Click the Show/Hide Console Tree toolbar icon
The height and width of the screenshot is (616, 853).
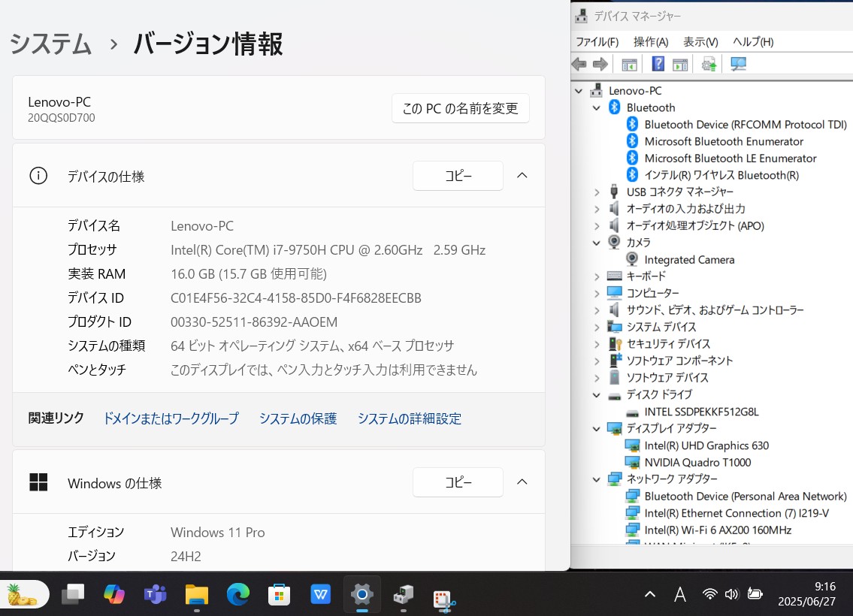pos(629,64)
